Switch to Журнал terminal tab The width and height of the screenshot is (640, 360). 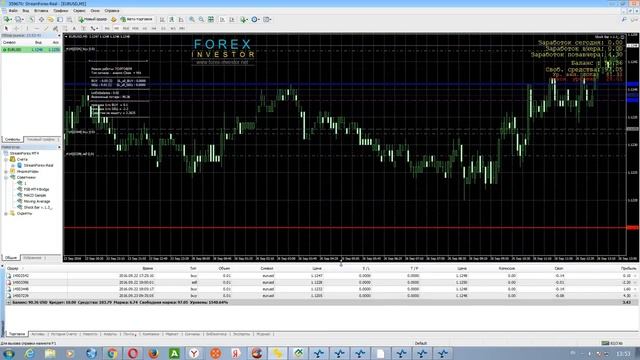coord(262,334)
